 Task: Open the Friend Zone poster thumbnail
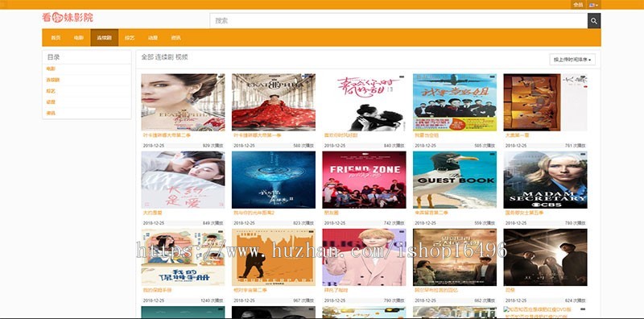(x=364, y=180)
